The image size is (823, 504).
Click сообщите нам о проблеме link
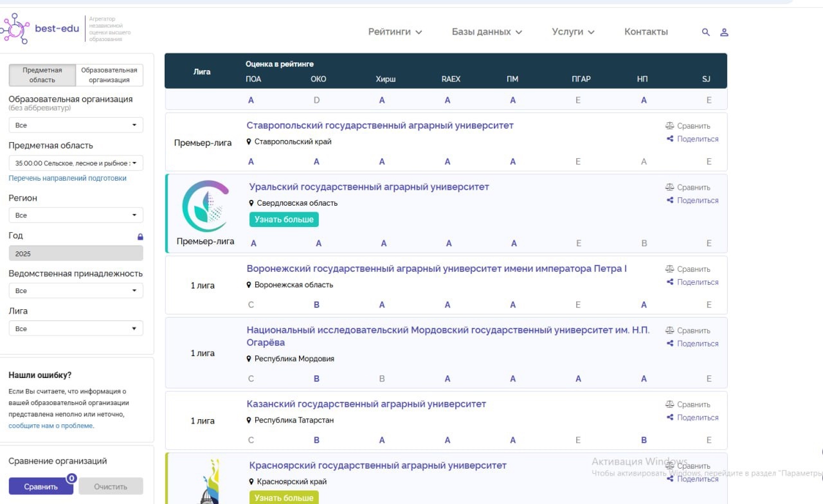[x=51, y=426]
